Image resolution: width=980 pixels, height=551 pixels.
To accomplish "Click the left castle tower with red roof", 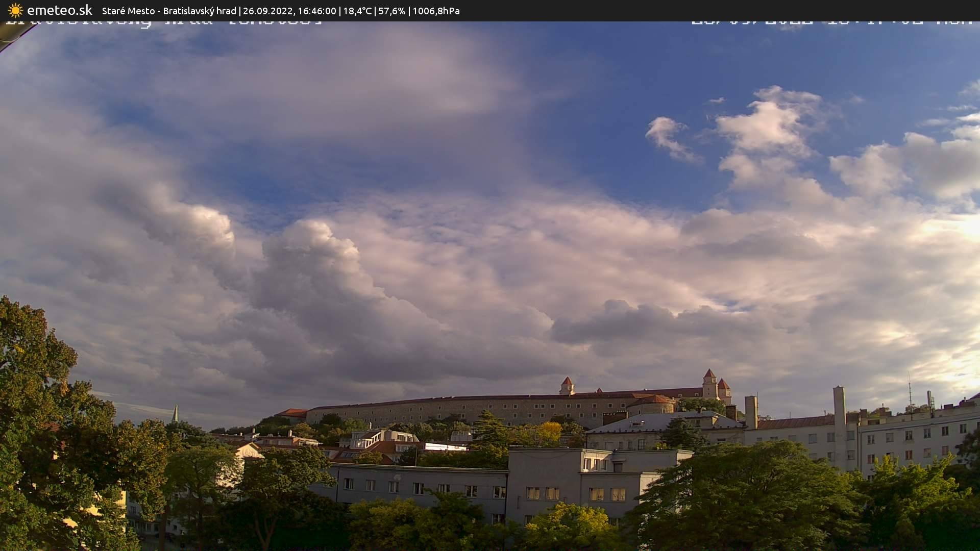I will 567,386.
